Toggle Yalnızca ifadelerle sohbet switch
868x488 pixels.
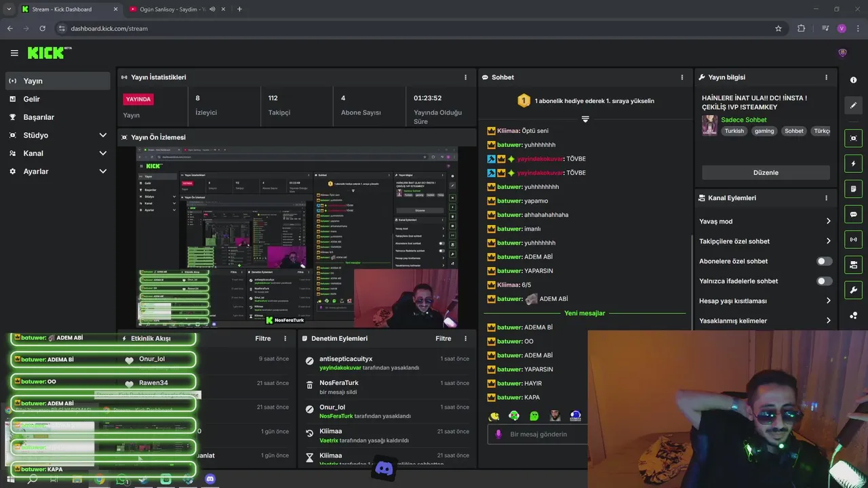pos(824,281)
